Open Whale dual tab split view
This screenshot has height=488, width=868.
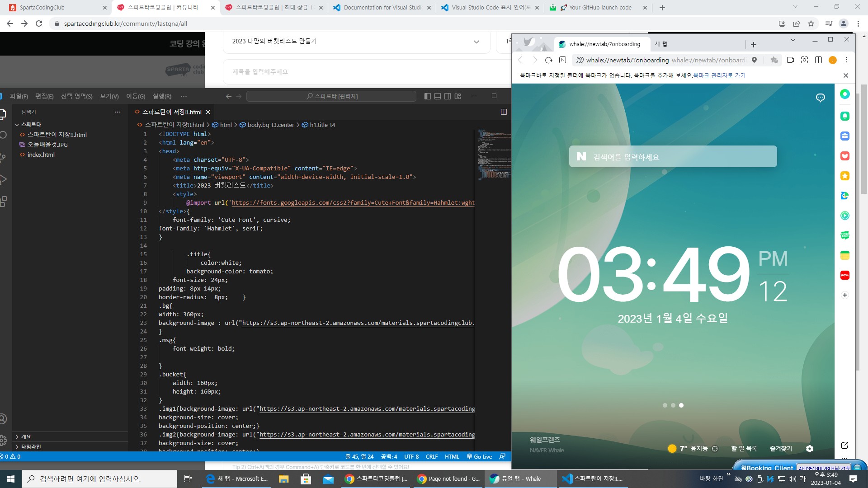pos(818,60)
